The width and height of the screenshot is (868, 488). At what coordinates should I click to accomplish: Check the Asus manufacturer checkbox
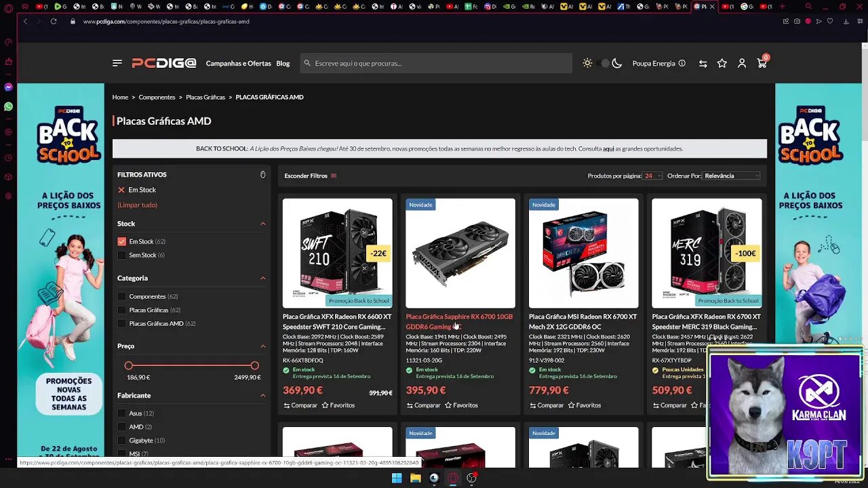pyautogui.click(x=122, y=413)
